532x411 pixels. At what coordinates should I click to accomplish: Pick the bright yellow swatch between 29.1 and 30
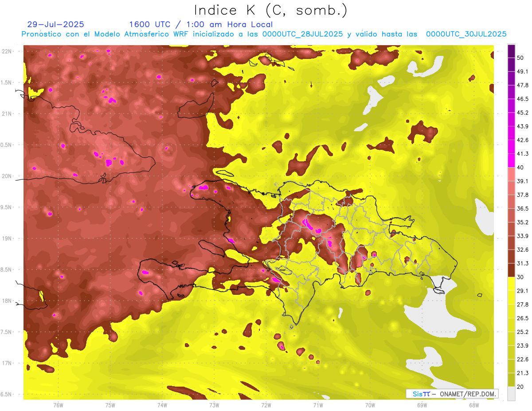[511, 283]
